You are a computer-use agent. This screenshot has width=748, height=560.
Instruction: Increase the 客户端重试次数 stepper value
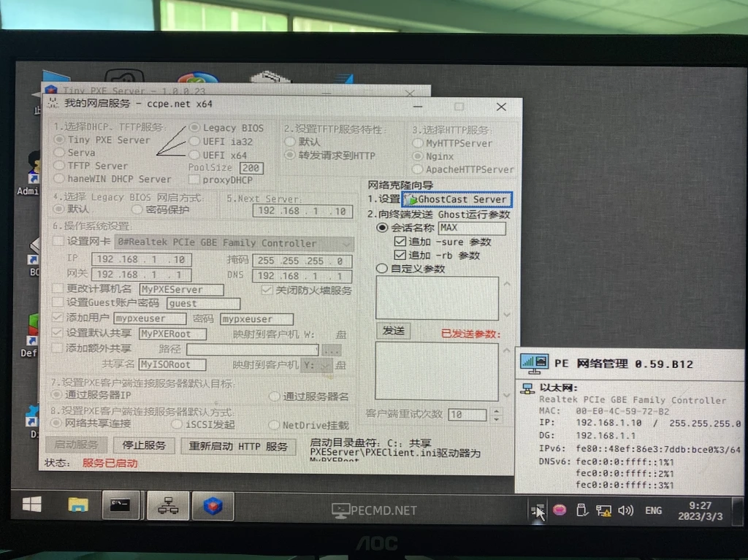pyautogui.click(x=497, y=411)
